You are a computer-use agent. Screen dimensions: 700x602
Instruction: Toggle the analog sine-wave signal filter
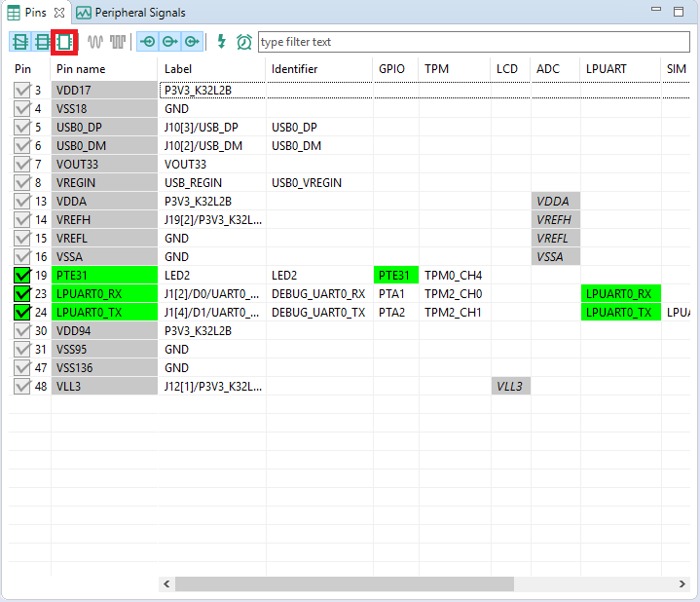pyautogui.click(x=95, y=42)
